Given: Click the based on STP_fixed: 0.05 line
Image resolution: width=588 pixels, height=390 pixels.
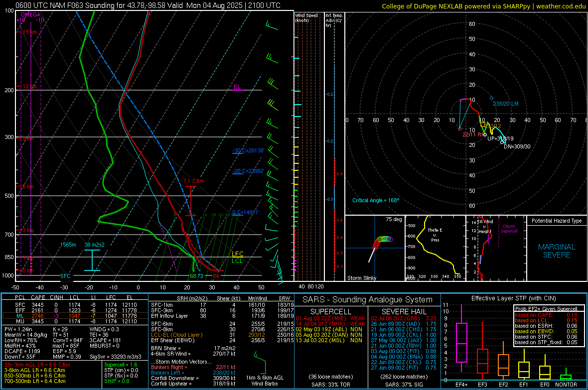Looking at the screenshot, I should tap(546, 342).
